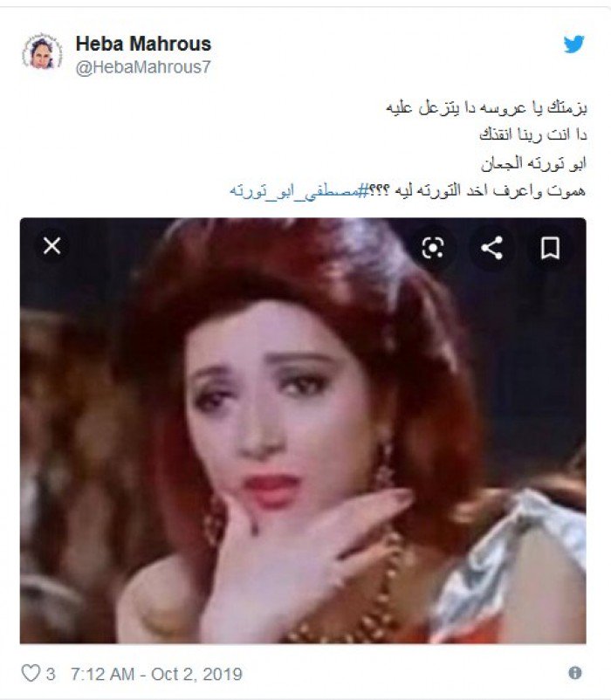Open the embedded red-haired woman image
This screenshot has width=611, height=700.
tap(303, 430)
